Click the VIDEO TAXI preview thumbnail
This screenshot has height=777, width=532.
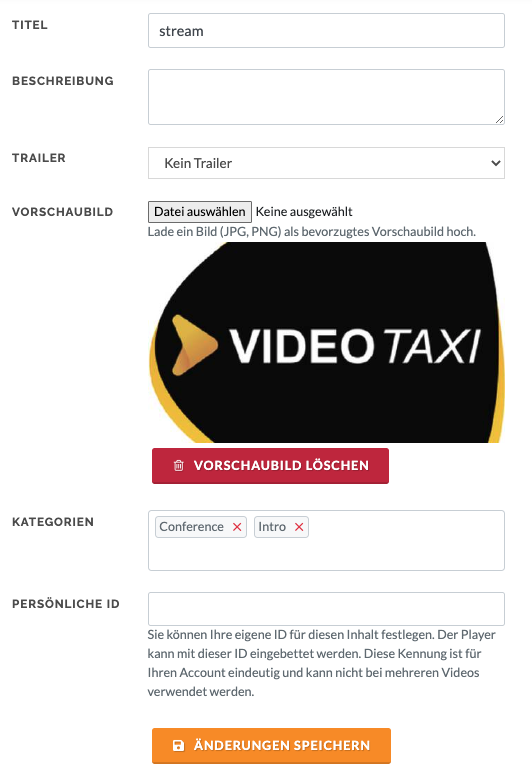point(326,342)
